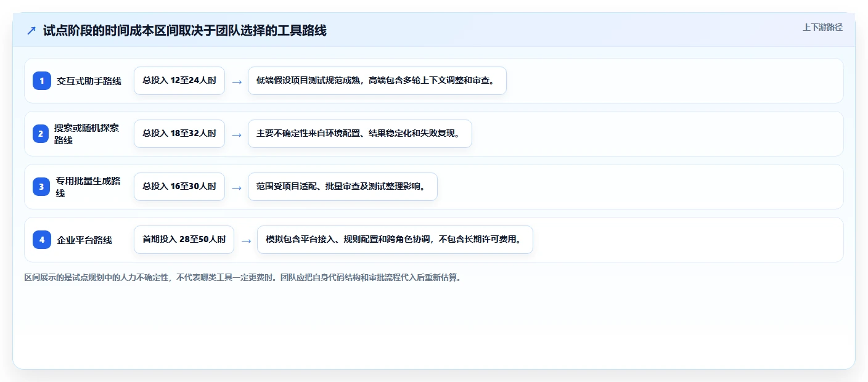Screen dimensions: 868x382
Task: Click the number 2 badge for 搜索或随机探索路线
Action: click(41, 134)
